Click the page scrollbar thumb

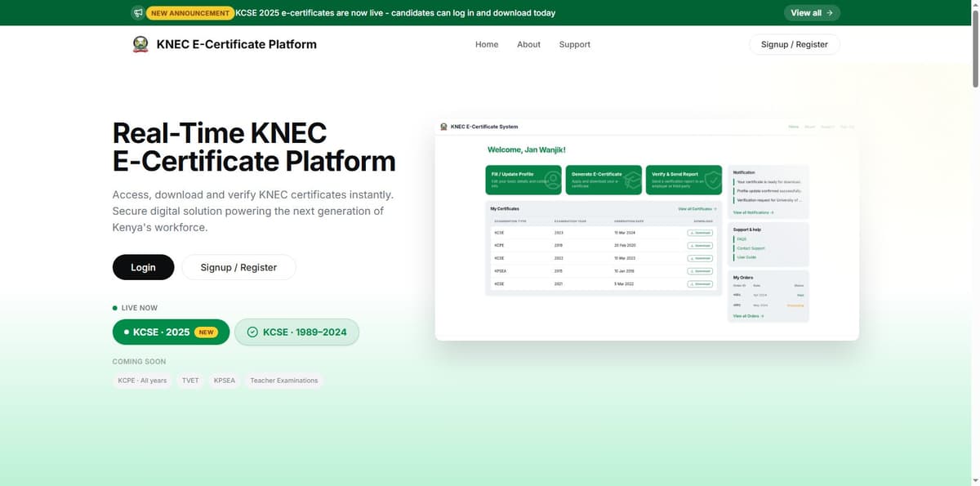(x=974, y=49)
